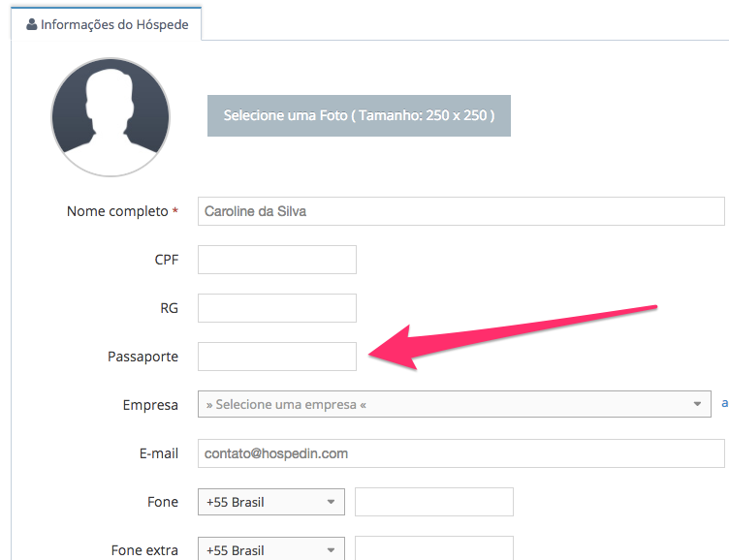Open the Fone extra country code dropdown
Screen dimensions: 729x560
[x=271, y=548]
